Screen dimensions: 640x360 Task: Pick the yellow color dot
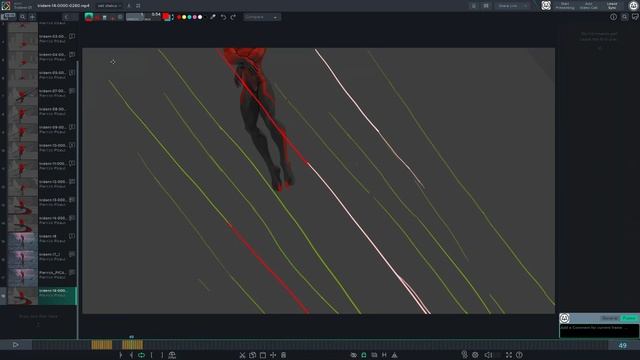(184, 17)
